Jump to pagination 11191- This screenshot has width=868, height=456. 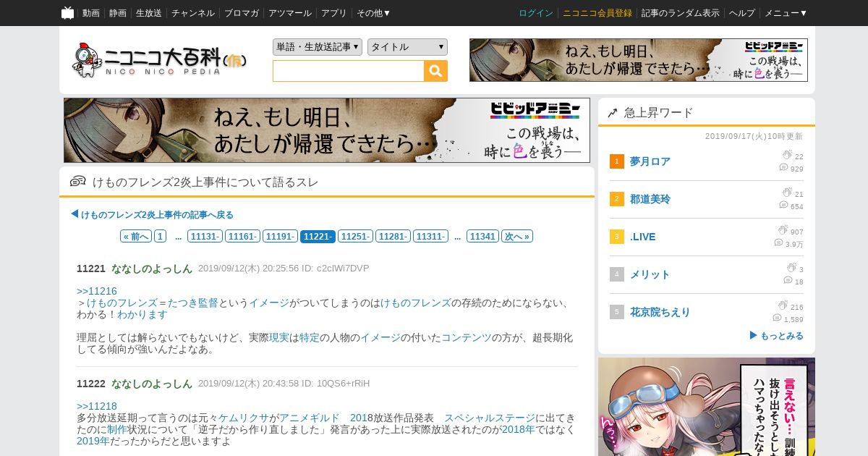(281, 236)
